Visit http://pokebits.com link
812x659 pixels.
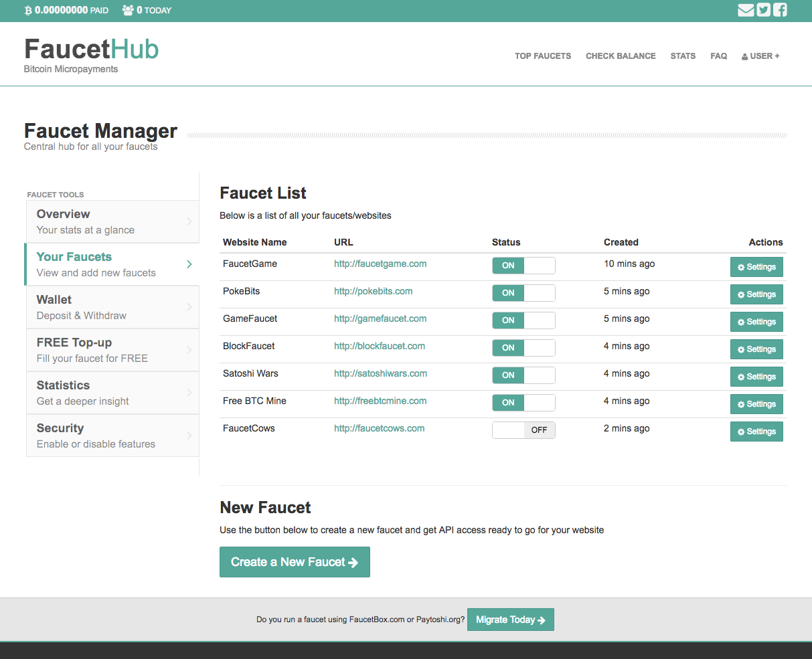pyautogui.click(x=374, y=291)
